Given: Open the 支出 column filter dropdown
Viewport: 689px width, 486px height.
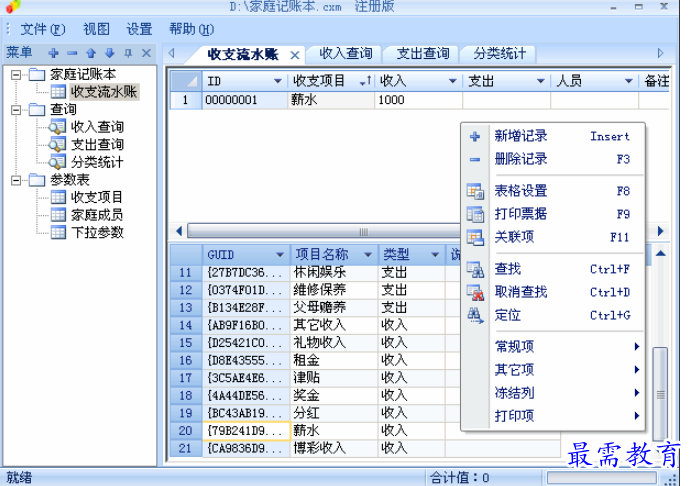Looking at the screenshot, I should 540,81.
